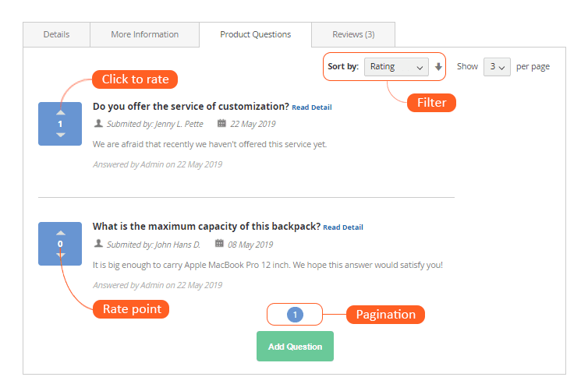Open the Reviews (3) tab
This screenshot has width=588, height=391.
coord(353,34)
